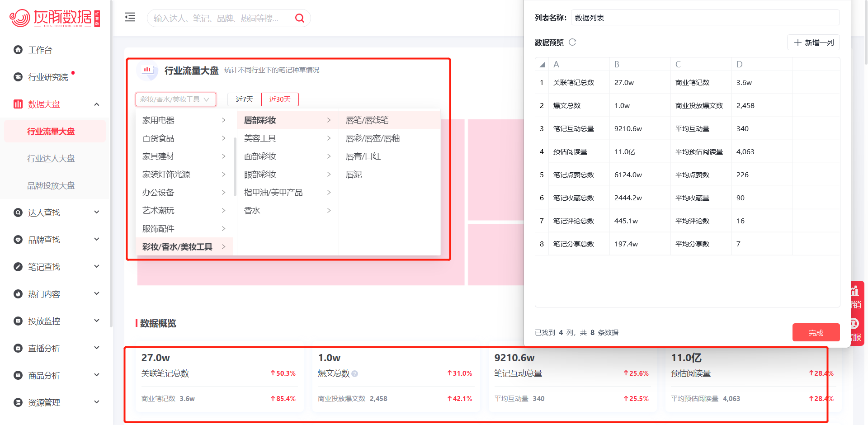868x425 pixels.
Task: Expand the 热门内容 menu section
Action: click(97, 293)
